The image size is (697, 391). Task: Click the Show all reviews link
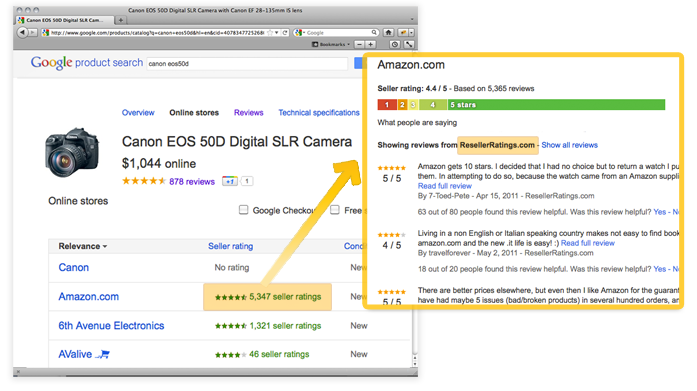[569, 145]
